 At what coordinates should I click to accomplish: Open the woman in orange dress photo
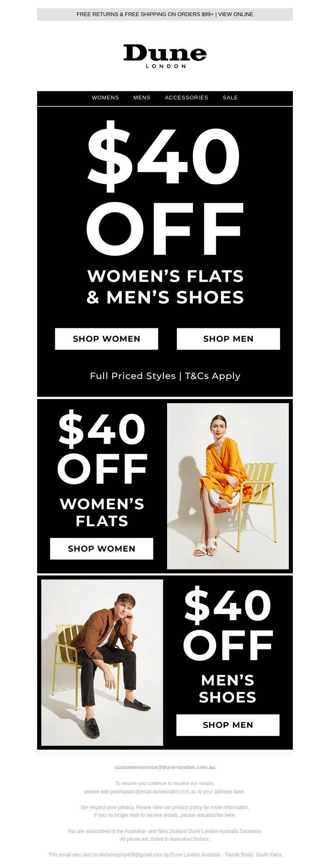click(x=228, y=486)
